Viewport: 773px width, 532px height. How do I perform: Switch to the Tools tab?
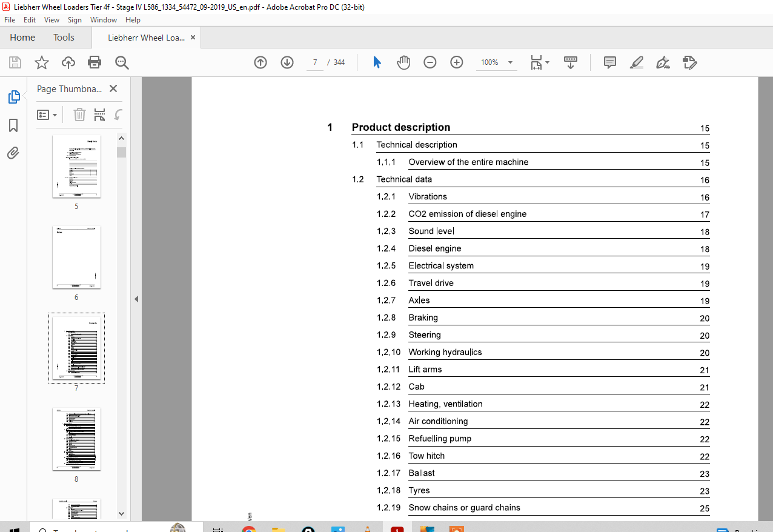click(x=64, y=38)
